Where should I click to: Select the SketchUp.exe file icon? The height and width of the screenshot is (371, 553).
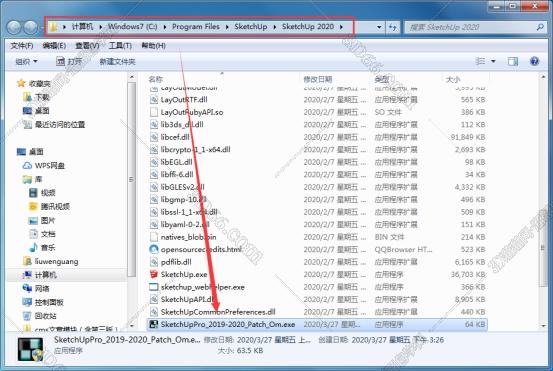click(x=153, y=274)
